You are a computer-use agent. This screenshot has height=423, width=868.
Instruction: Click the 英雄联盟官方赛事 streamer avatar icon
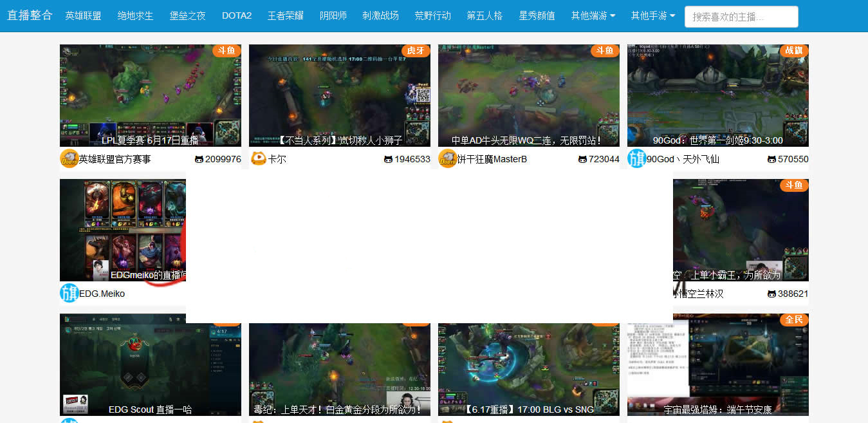(x=69, y=159)
